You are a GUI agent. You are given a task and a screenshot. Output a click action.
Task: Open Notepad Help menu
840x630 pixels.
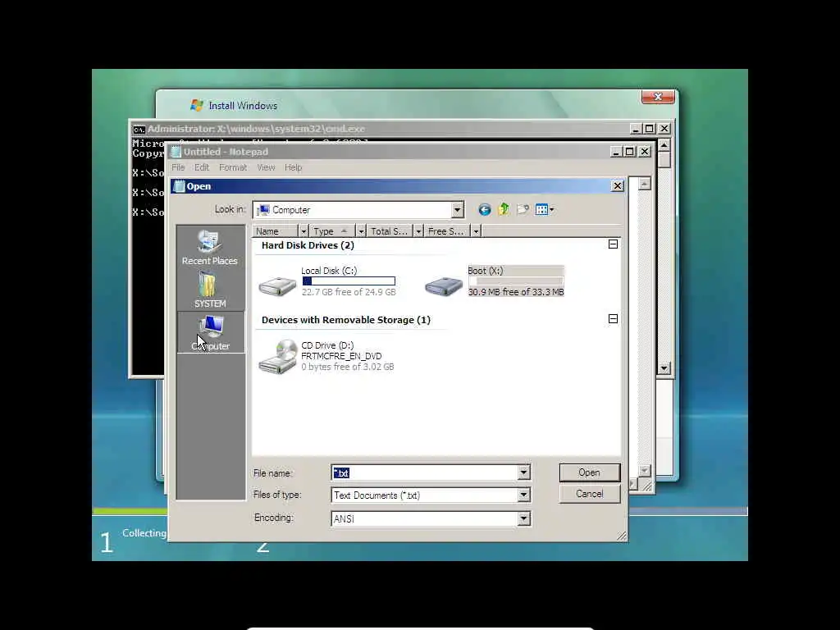click(293, 167)
